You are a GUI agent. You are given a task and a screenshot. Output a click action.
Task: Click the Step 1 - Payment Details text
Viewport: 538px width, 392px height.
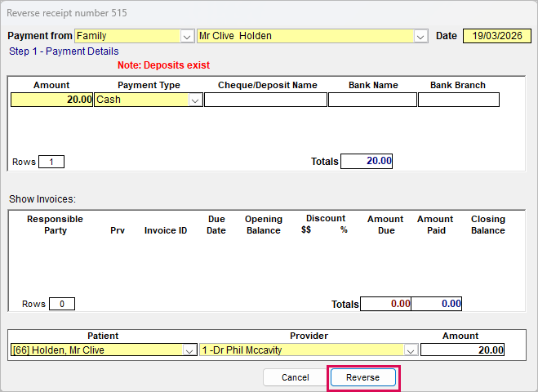point(64,51)
